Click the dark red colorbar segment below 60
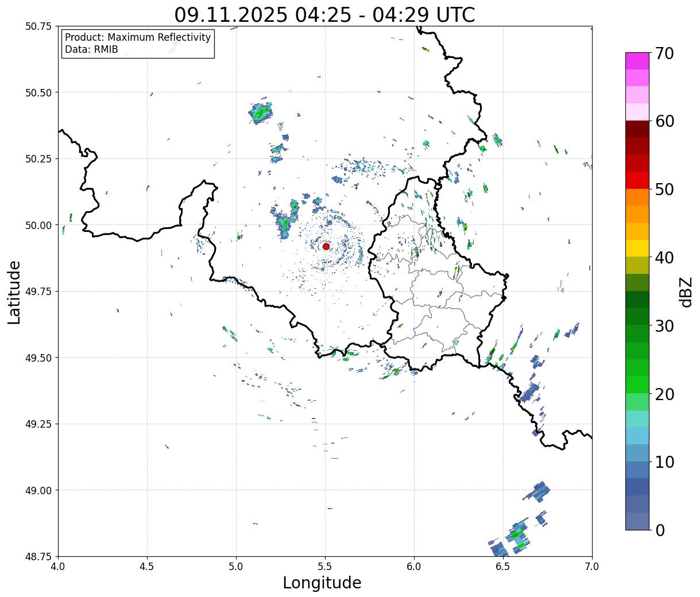700x597 pixels. pos(637,129)
